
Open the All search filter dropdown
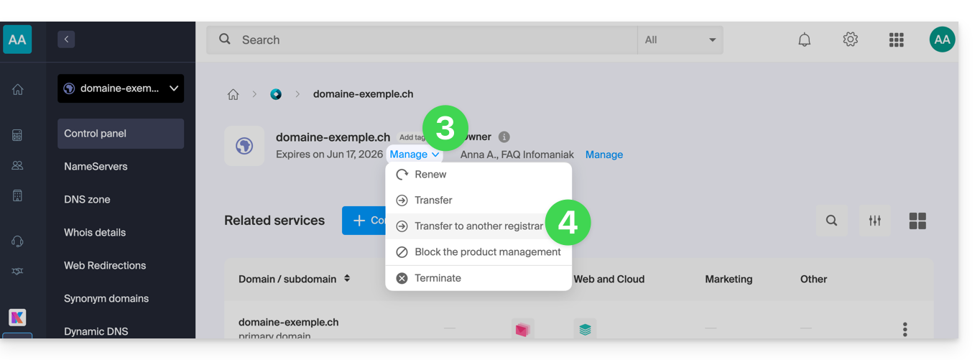[680, 40]
